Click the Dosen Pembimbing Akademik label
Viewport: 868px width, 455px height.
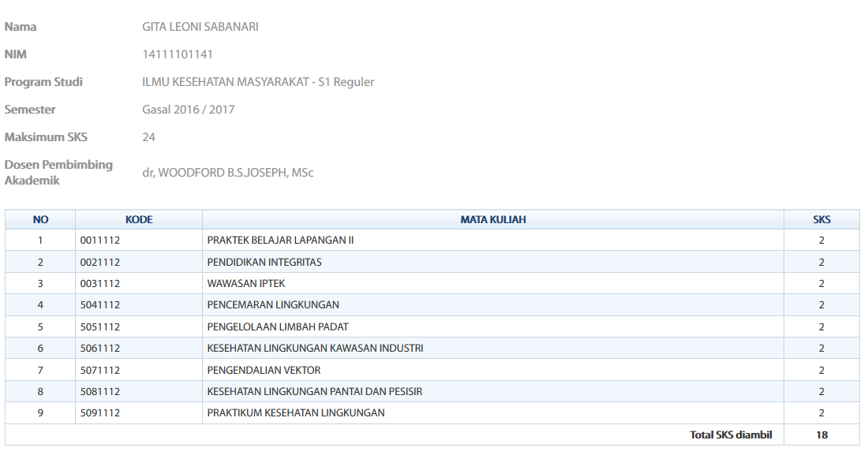pyautogui.click(x=58, y=172)
